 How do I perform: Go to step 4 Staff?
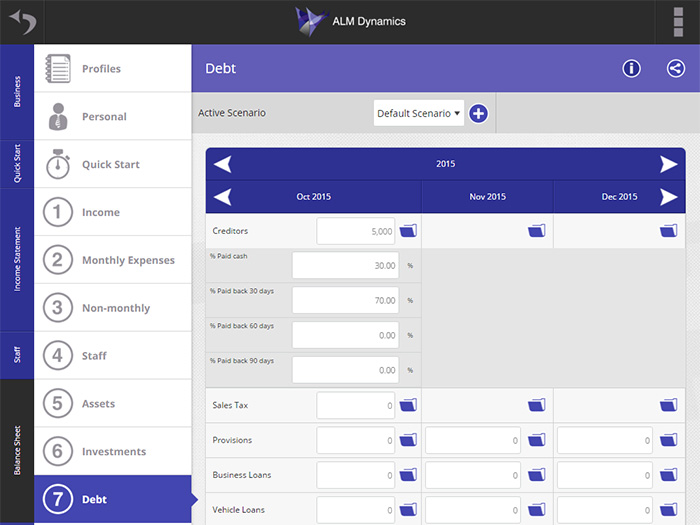[112, 355]
